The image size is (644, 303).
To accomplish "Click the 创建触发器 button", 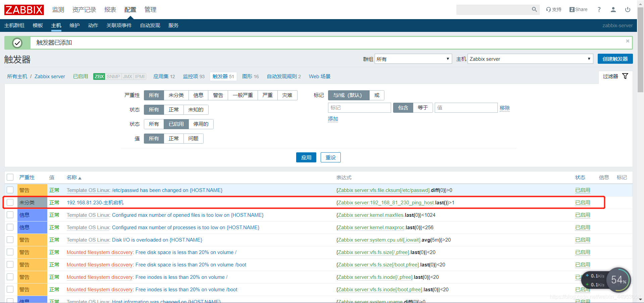I will (x=615, y=59).
